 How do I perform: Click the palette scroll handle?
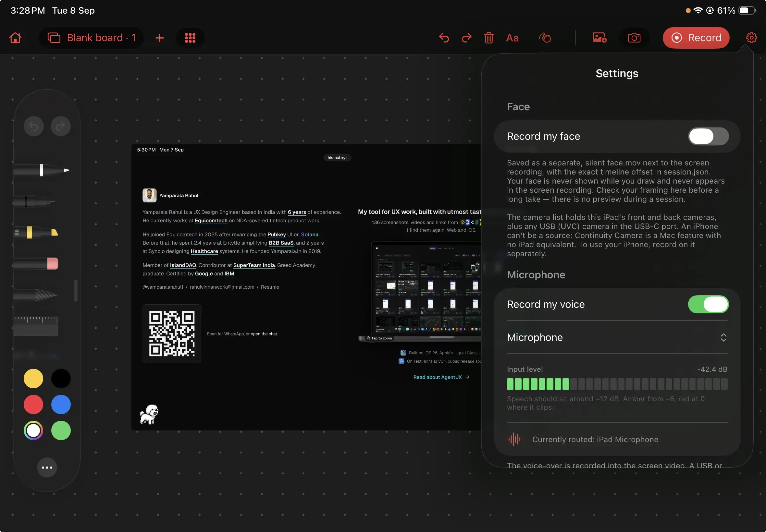[x=76, y=291]
